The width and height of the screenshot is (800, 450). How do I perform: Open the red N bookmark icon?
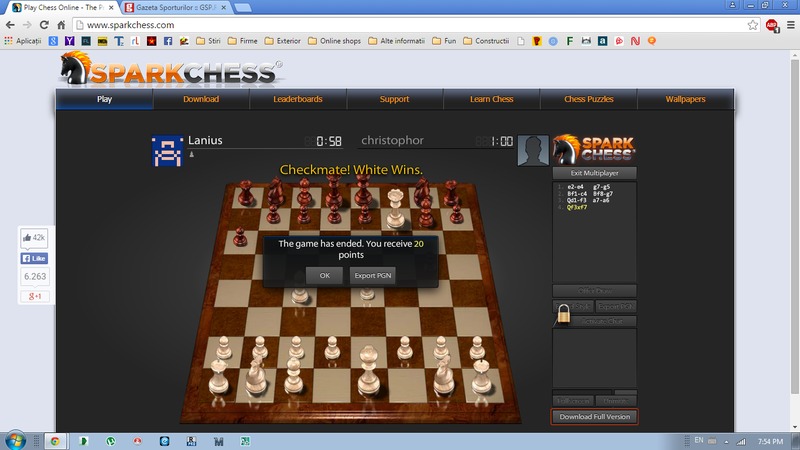pyautogui.click(x=635, y=41)
